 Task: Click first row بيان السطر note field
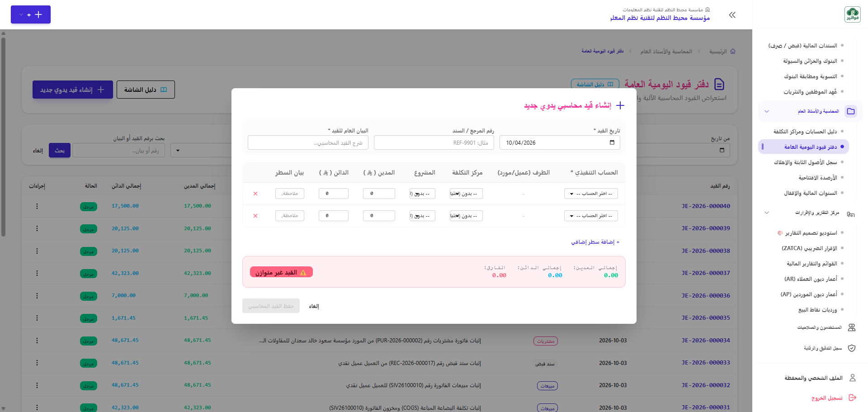pos(290,194)
